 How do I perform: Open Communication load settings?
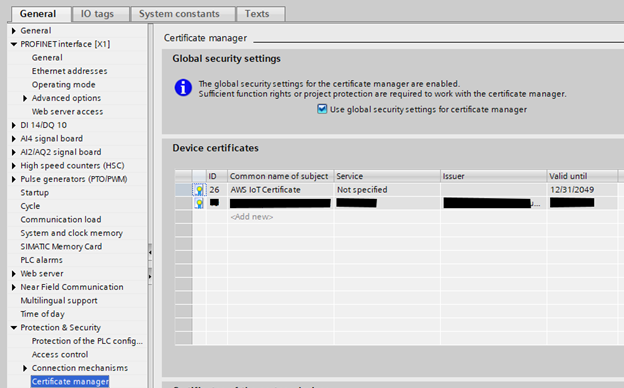point(61,220)
